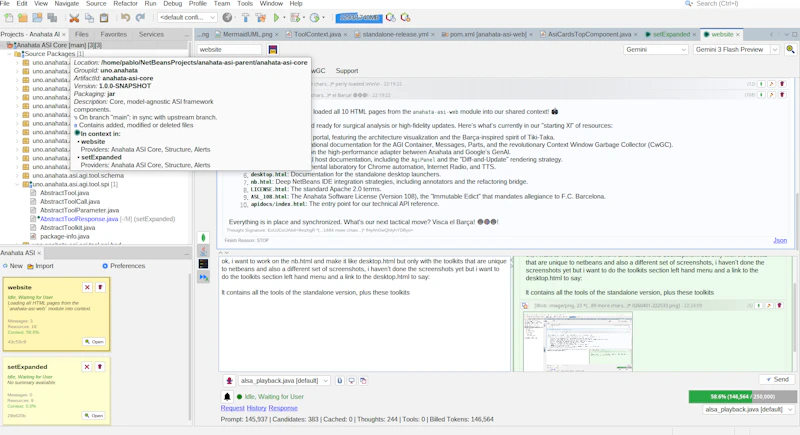This screenshot has height=435, width=800.
Task: Click the magnifier icon next to model selector
Action: click(x=790, y=49)
